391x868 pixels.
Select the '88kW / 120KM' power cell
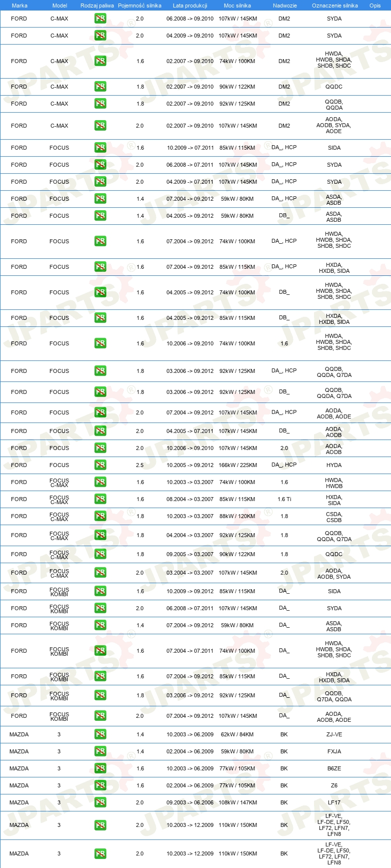coord(237,516)
